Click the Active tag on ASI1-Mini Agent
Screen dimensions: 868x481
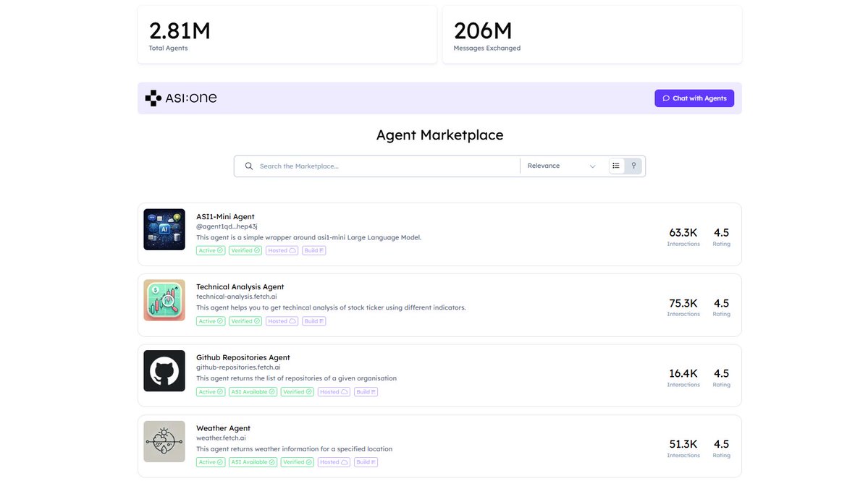click(x=211, y=250)
